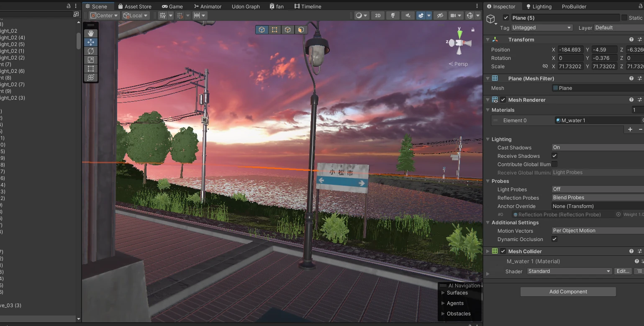The image size is (644, 326).
Task: Open the Timeline tab
Action: click(x=308, y=6)
